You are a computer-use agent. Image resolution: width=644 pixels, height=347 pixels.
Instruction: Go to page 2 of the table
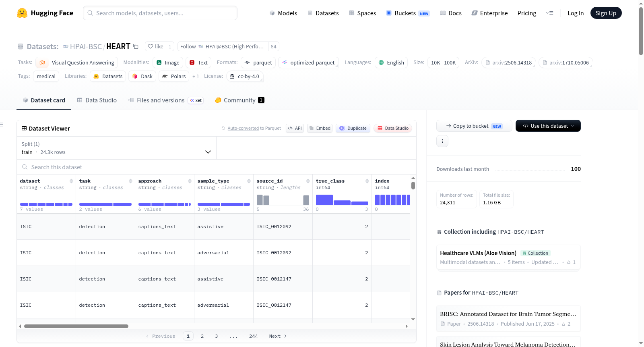coord(202,336)
